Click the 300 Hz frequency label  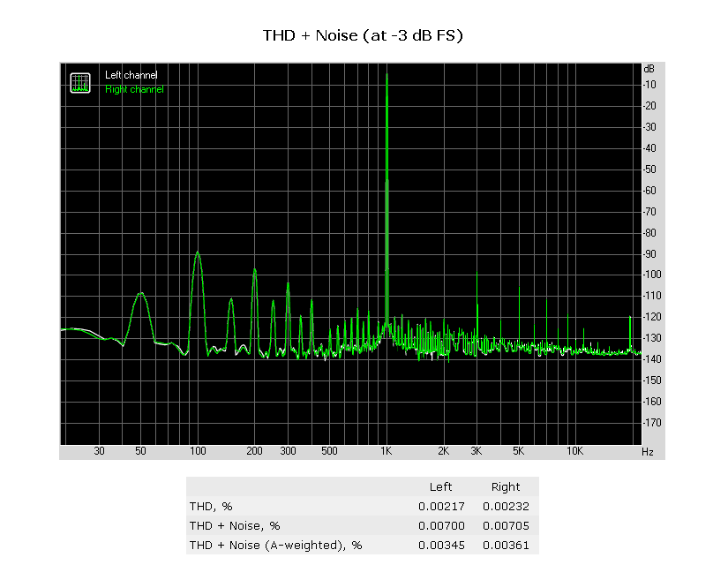288,451
